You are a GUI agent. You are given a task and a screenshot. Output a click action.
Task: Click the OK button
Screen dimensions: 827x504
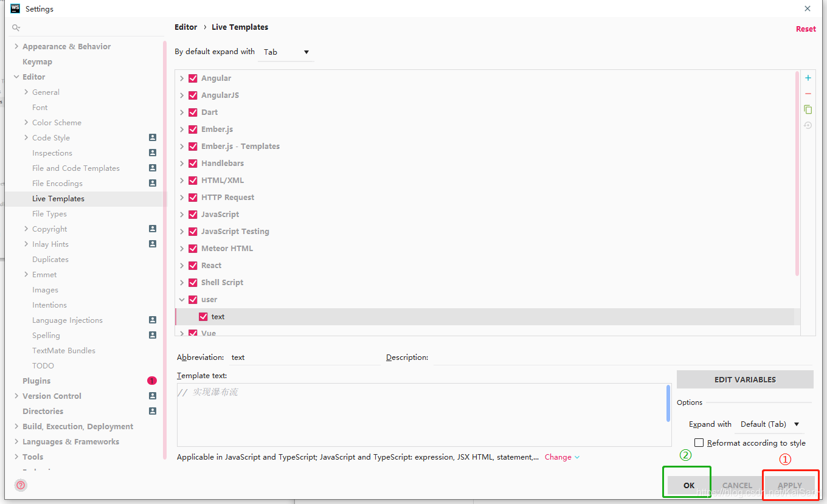tap(689, 485)
